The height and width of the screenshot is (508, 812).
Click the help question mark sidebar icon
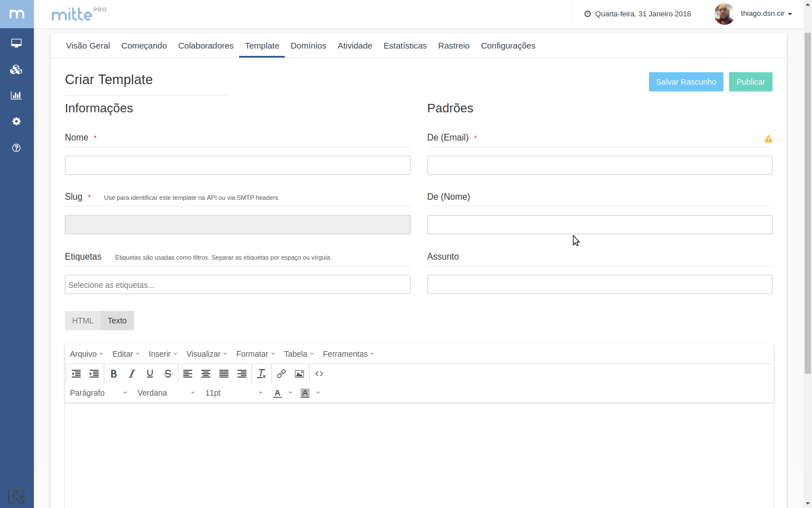pyautogui.click(x=16, y=148)
